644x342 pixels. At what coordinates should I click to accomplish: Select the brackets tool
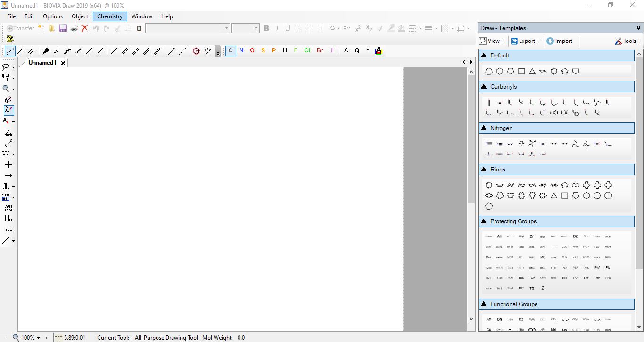point(8,218)
